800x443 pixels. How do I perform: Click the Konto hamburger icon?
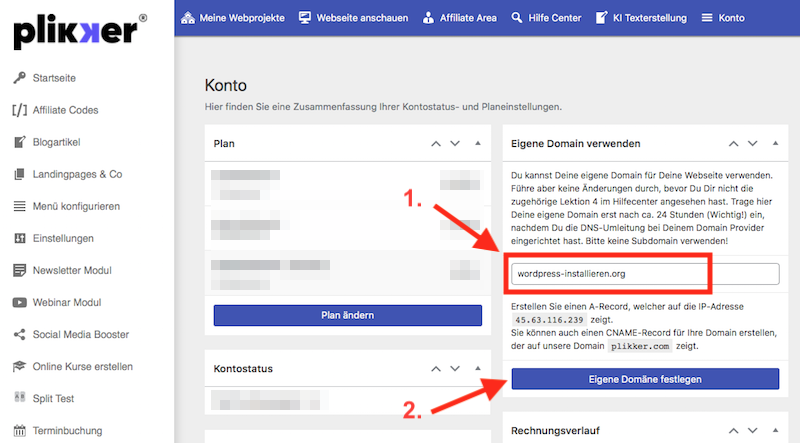click(707, 18)
